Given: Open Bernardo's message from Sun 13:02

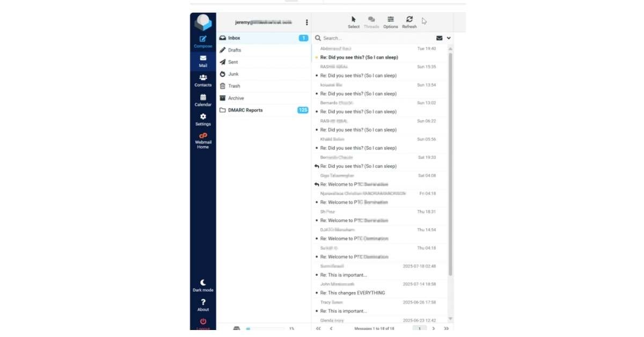Looking at the screenshot, I should tap(378, 107).
